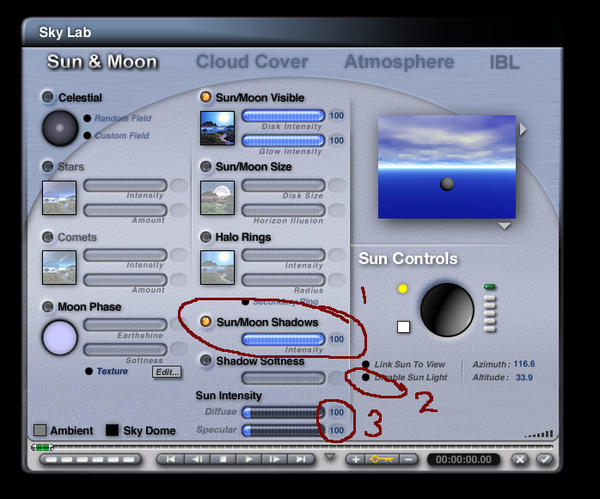Toggle Shadow Softness button
The width and height of the screenshot is (600, 499).
pyautogui.click(x=206, y=360)
